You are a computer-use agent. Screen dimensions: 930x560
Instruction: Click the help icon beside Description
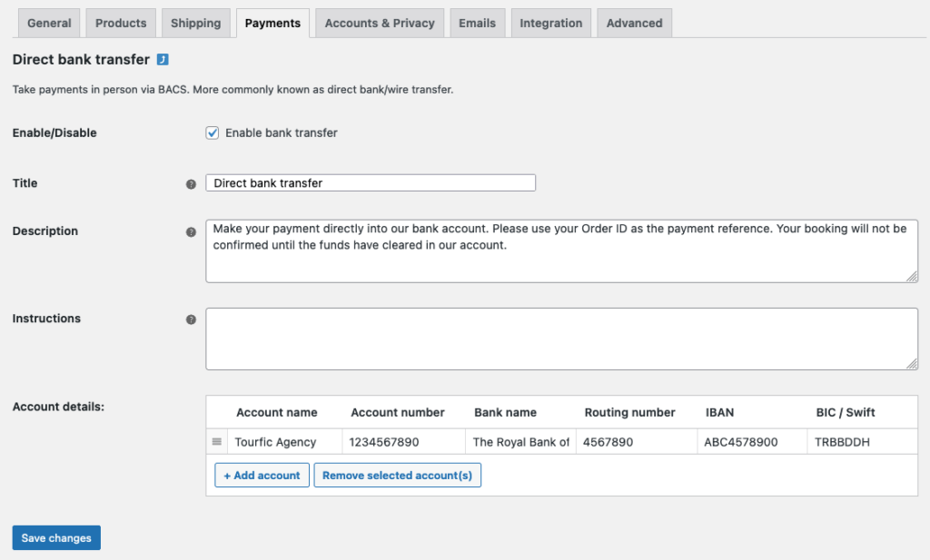pos(191,231)
